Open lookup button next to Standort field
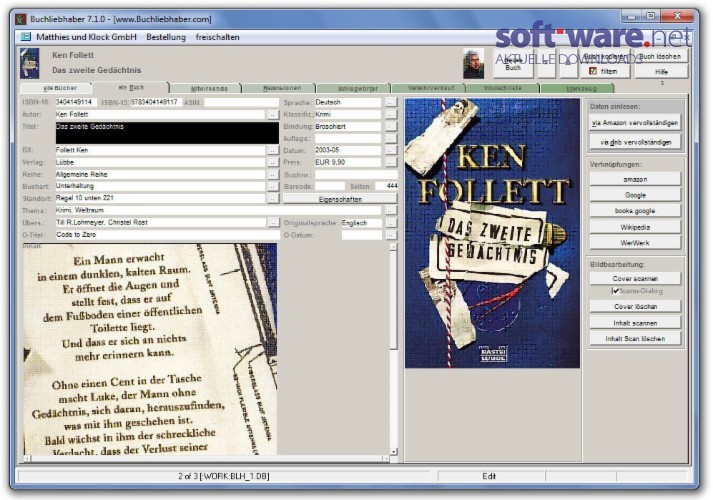Image resolution: width=713 pixels, height=500 pixels. (272, 199)
